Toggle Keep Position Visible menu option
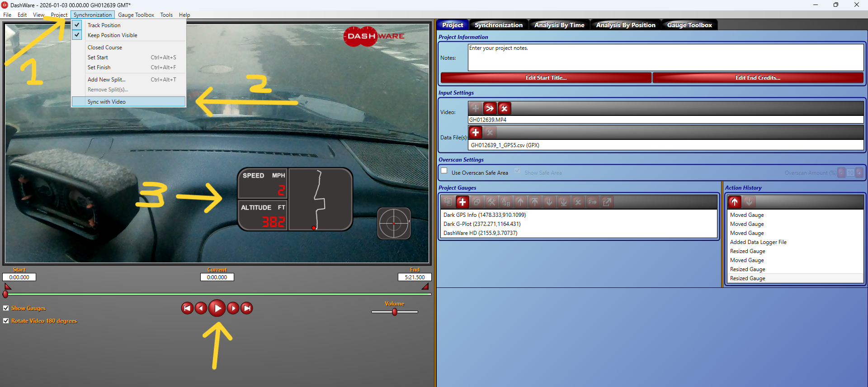The width and height of the screenshot is (868, 387). point(128,35)
